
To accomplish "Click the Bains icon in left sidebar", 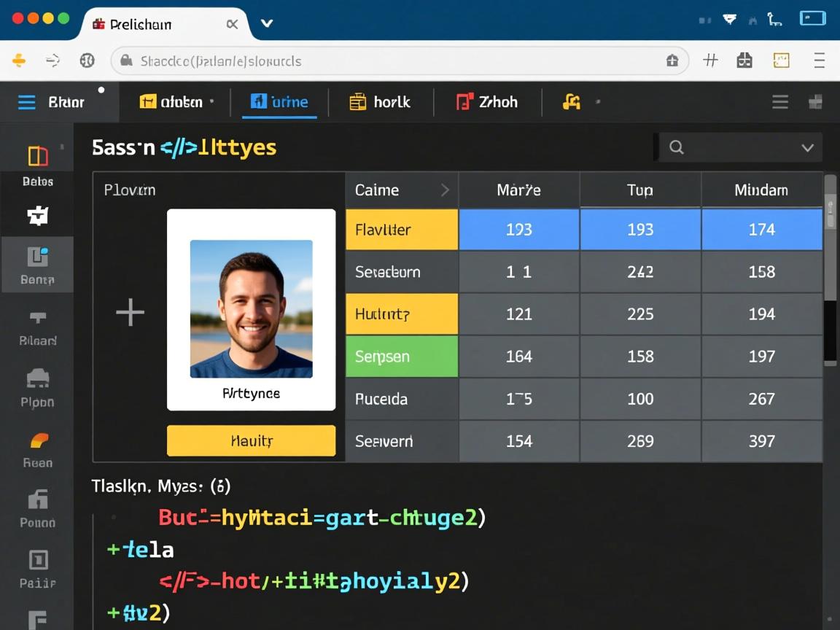I will click(37, 157).
